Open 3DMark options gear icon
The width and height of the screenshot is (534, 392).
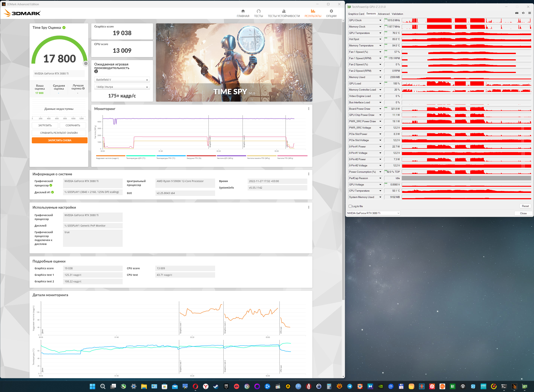point(331,11)
